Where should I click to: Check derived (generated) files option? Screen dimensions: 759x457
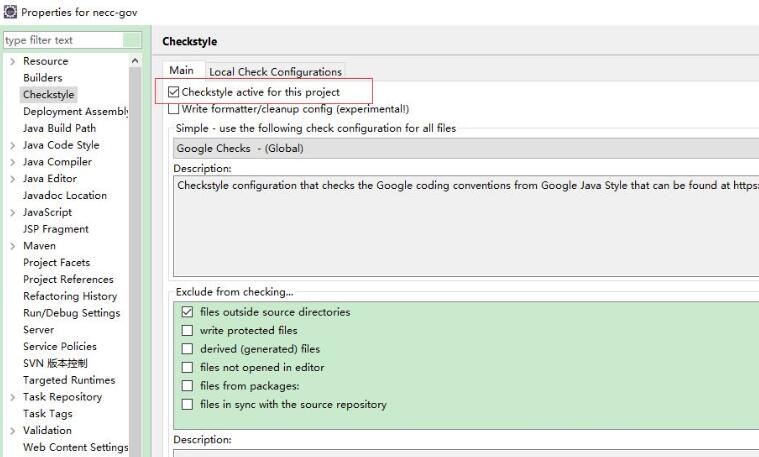click(187, 349)
